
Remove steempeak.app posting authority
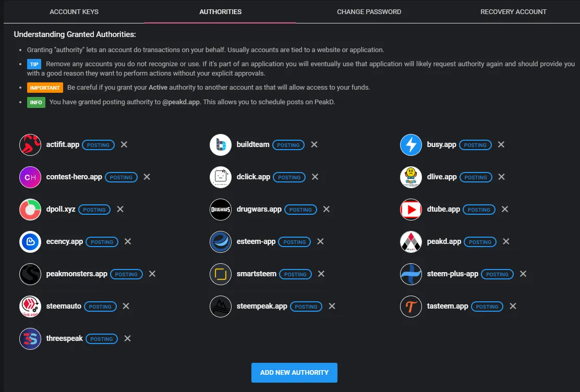(x=332, y=306)
